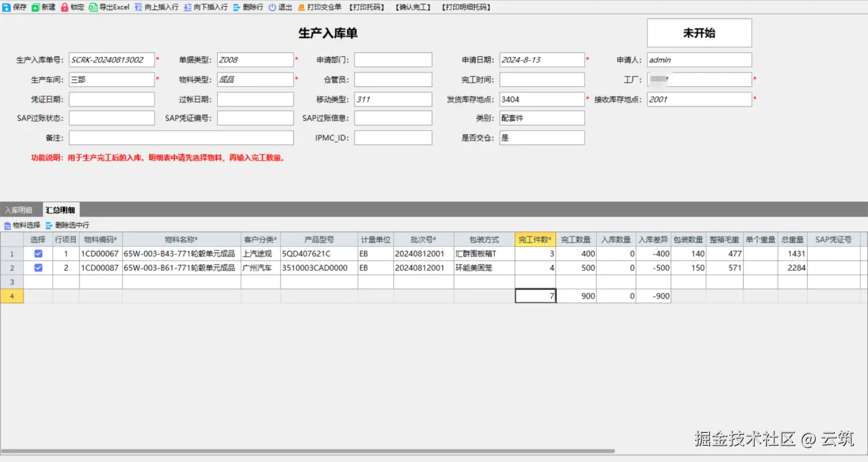
Task: Click the 锁定 (Lock) toolbar icon
Action: point(64,7)
